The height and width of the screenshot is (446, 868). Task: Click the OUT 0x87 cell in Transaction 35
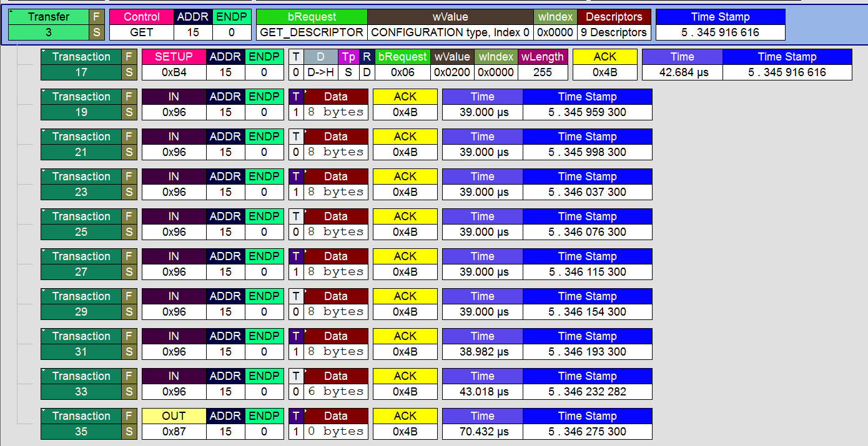point(174,424)
